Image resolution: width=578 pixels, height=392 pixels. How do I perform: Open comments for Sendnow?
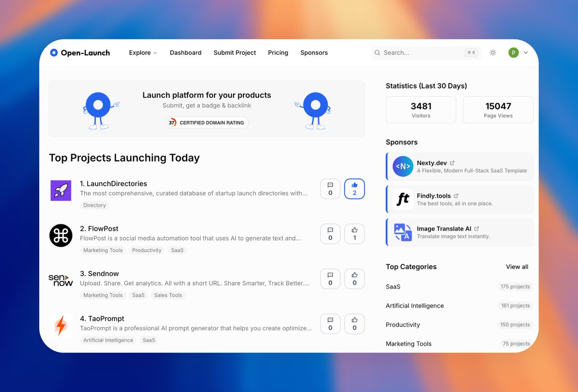tap(330, 279)
